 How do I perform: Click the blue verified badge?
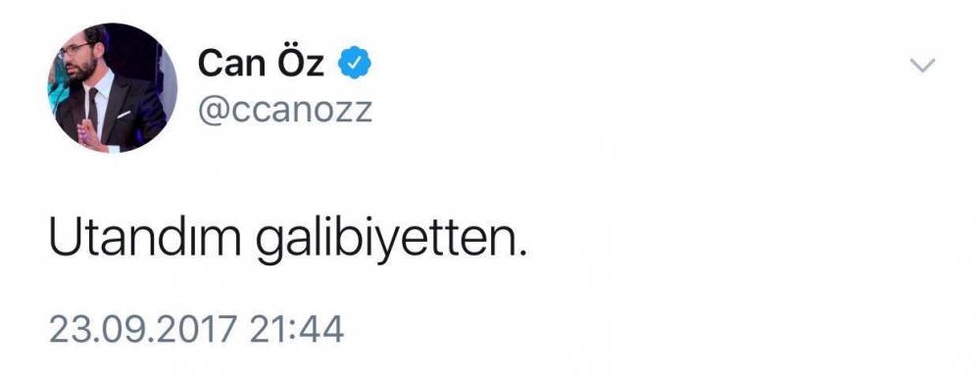point(355,63)
